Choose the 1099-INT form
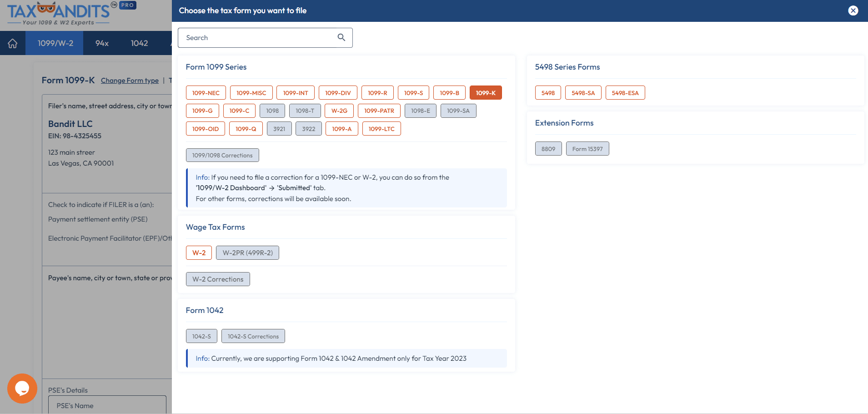 pos(296,93)
